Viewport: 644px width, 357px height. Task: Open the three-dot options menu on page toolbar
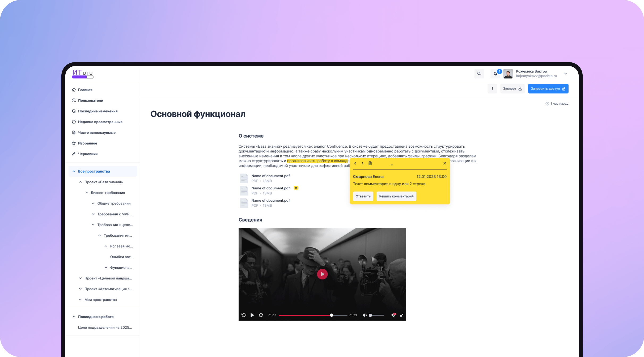(492, 88)
